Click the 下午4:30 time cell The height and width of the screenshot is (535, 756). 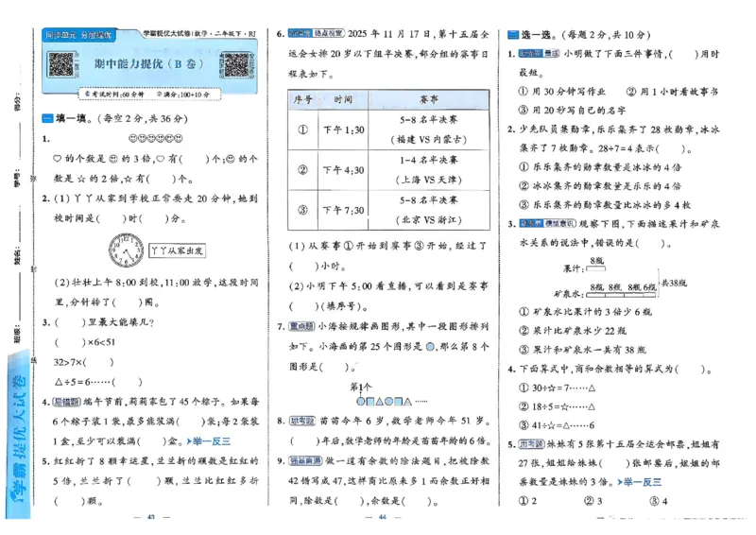pos(343,170)
